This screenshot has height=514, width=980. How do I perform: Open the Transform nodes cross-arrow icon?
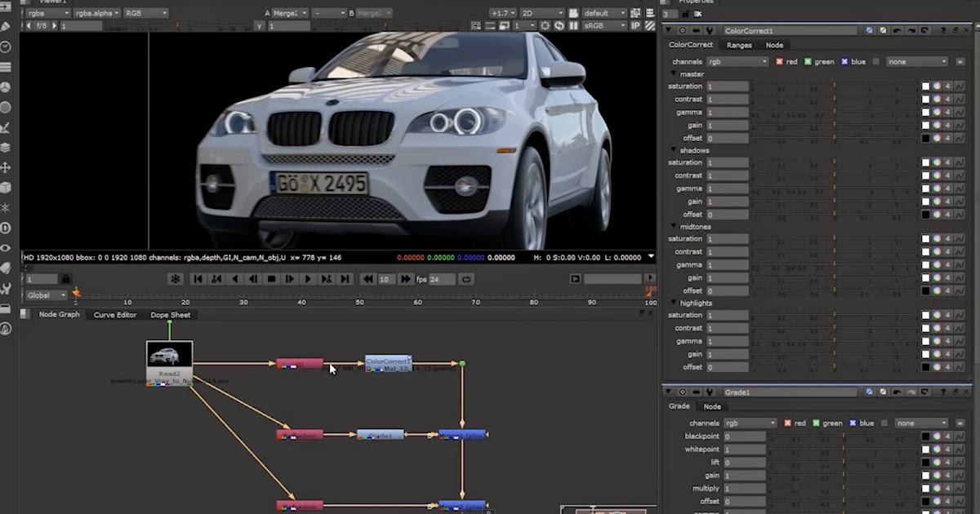(6, 167)
